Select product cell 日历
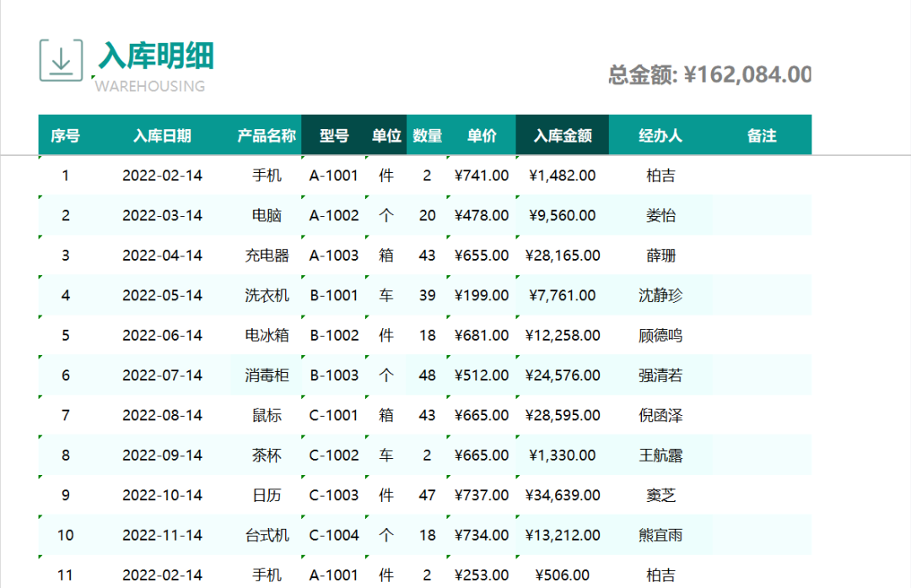911x588 pixels. (267, 495)
